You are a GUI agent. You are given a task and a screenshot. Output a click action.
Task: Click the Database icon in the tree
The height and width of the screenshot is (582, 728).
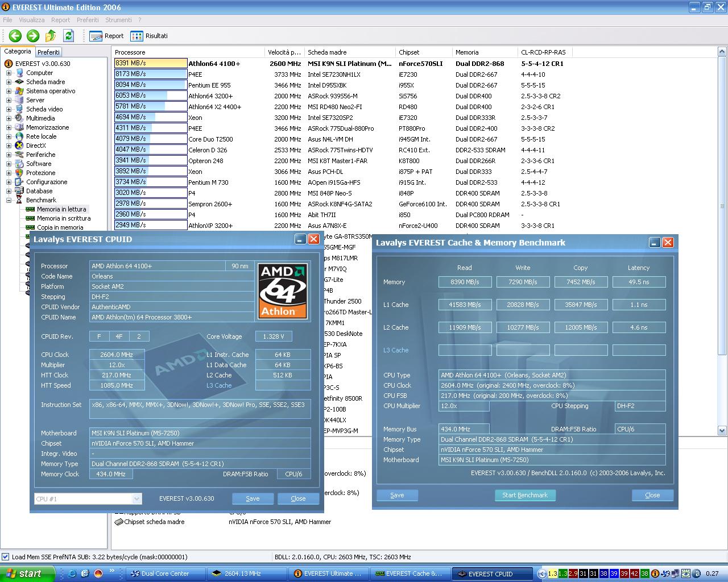20,191
